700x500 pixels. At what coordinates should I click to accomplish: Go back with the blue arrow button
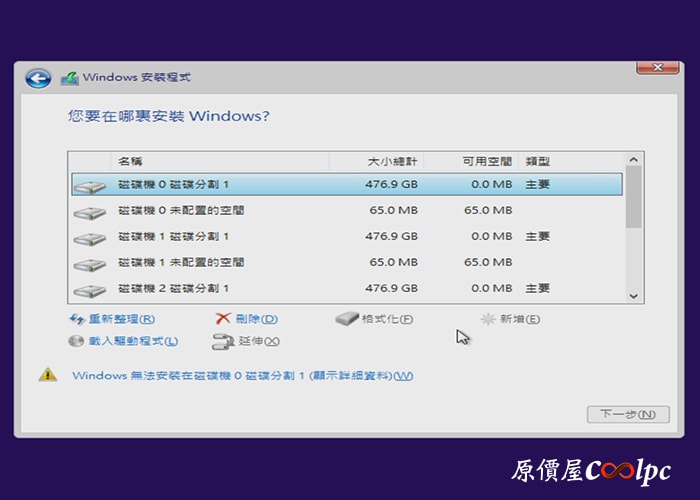38,79
